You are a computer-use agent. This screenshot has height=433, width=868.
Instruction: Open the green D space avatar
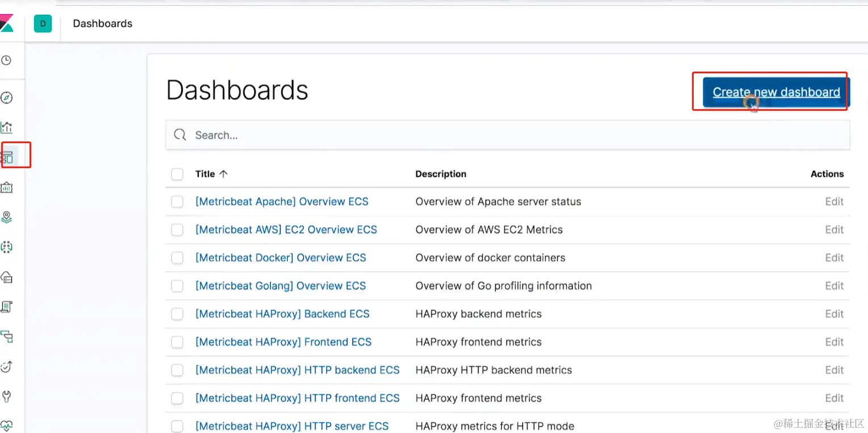(x=43, y=23)
